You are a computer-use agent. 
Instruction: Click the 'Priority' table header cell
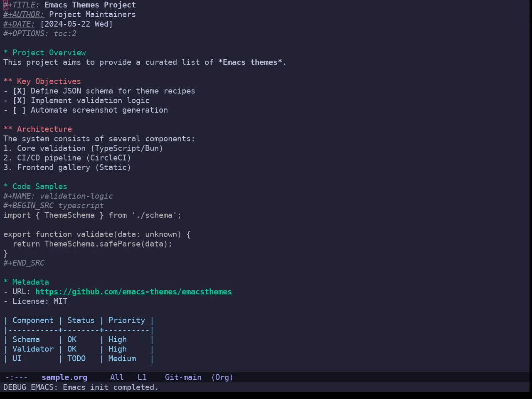point(127,320)
